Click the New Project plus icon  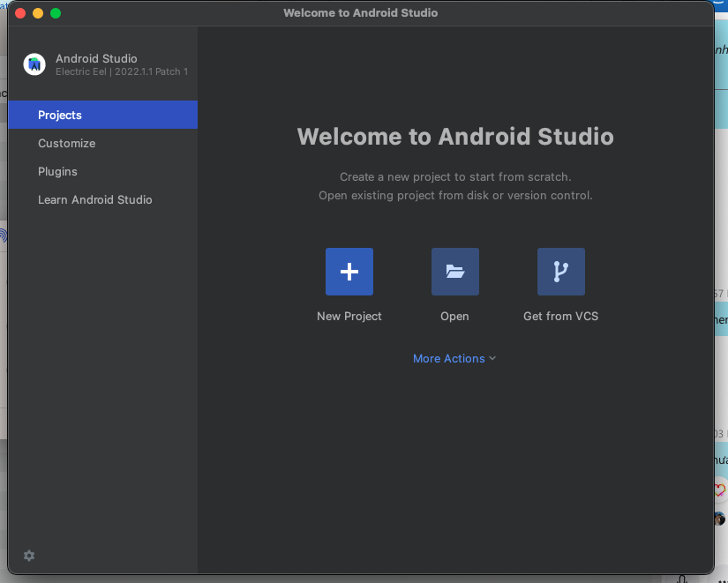pos(349,272)
